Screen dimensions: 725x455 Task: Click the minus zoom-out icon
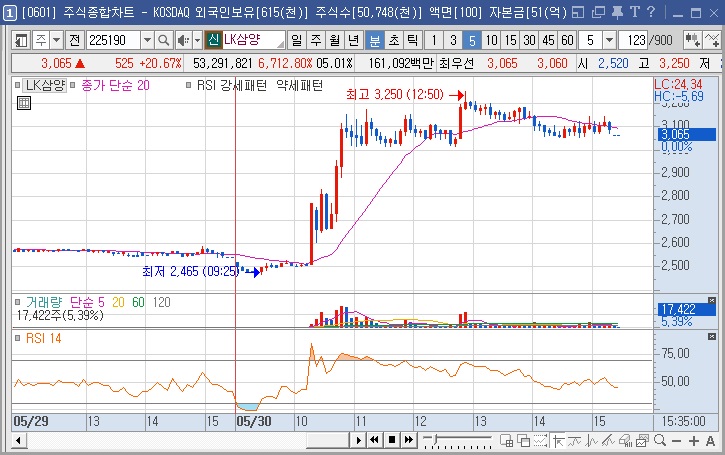click(x=676, y=441)
